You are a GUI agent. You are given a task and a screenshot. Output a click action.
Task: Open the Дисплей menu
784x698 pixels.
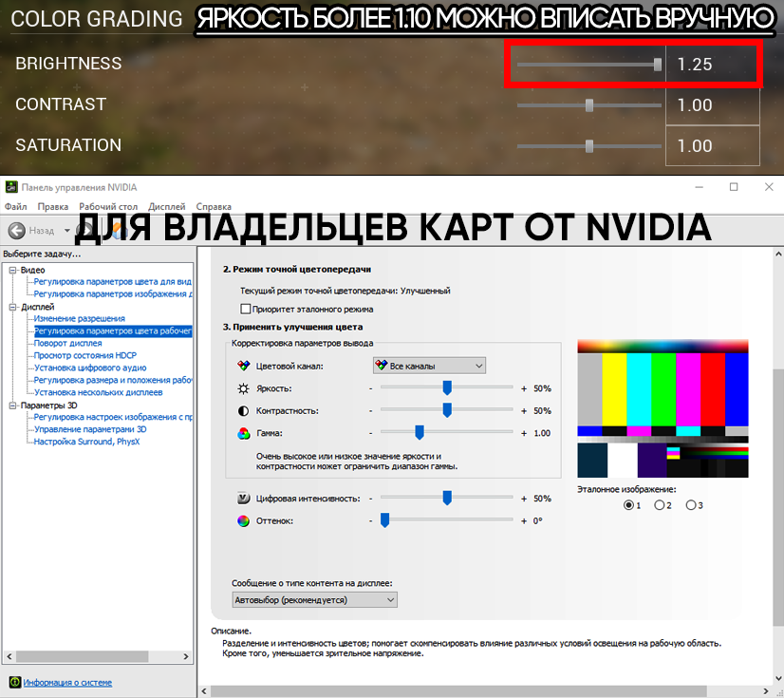tap(166, 207)
